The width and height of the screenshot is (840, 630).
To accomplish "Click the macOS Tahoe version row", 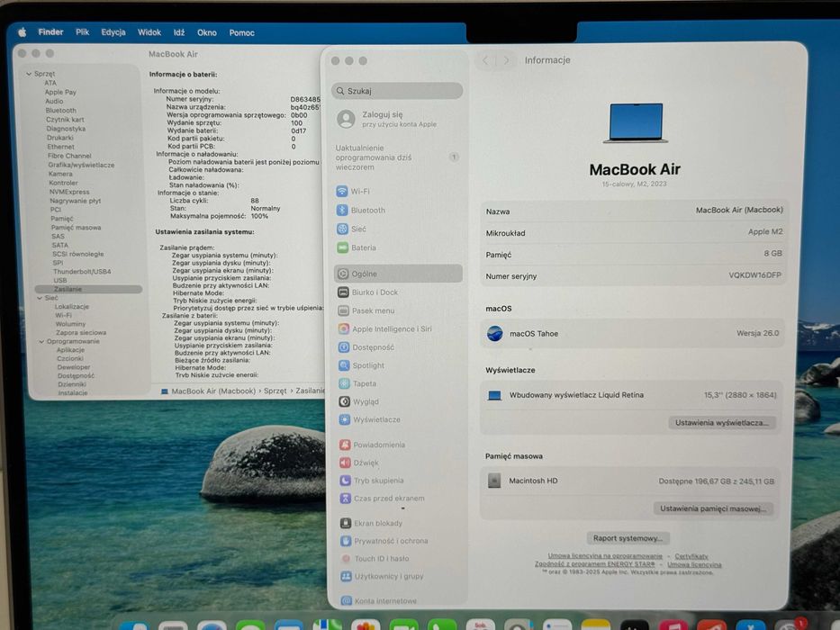I will pyautogui.click(x=633, y=333).
